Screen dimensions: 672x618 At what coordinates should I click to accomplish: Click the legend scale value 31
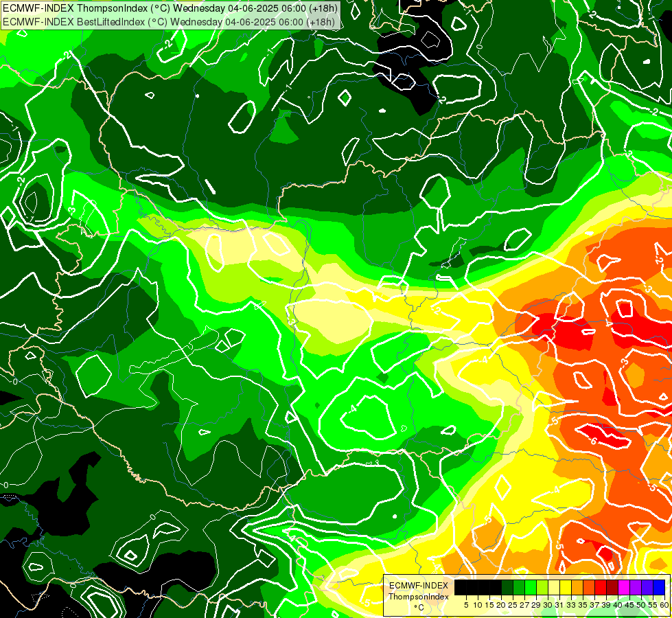[559, 605]
